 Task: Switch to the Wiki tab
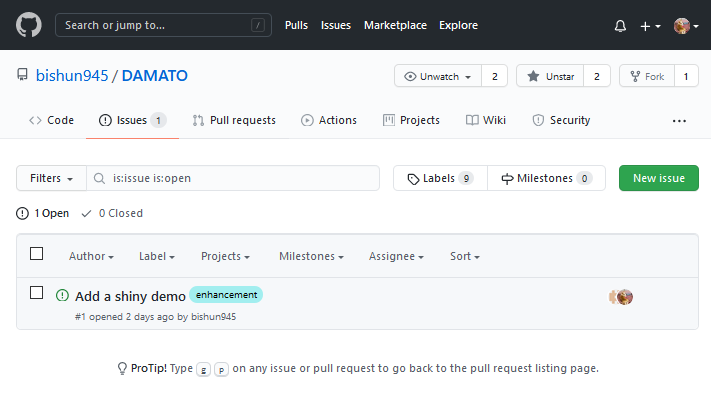click(486, 120)
